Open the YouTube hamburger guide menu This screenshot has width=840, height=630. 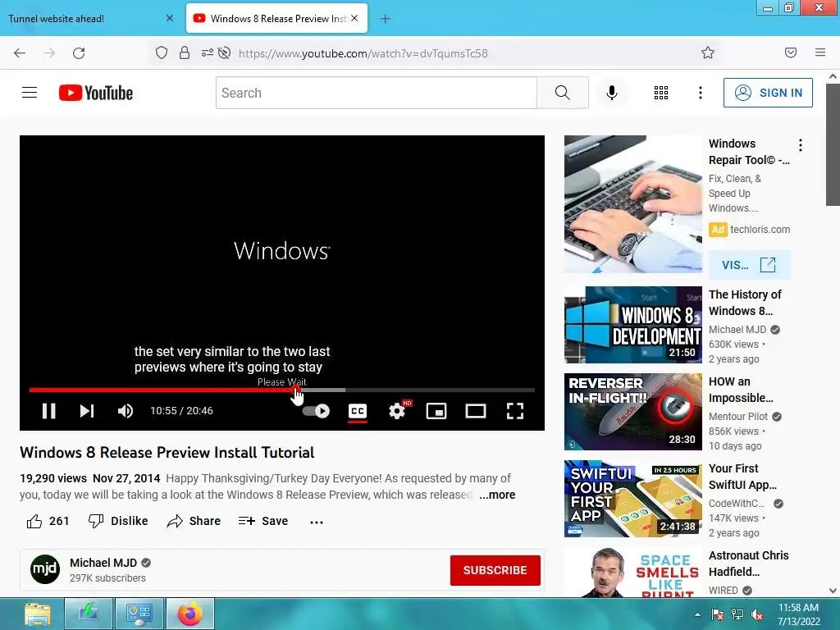30,93
